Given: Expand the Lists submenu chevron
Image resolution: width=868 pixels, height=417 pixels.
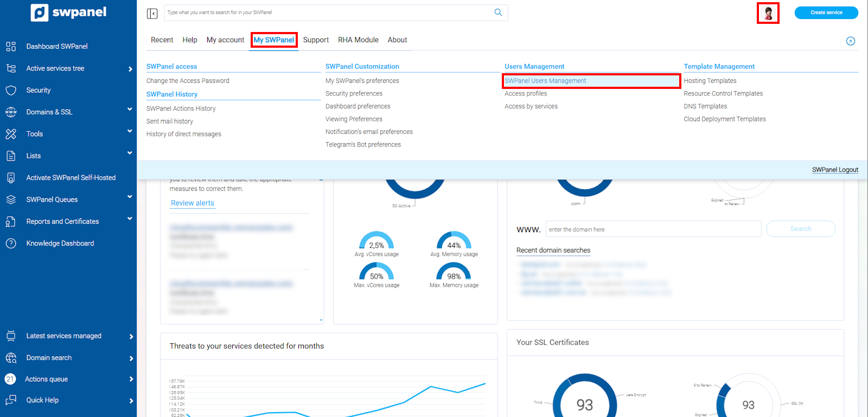Looking at the screenshot, I should 130,153.
